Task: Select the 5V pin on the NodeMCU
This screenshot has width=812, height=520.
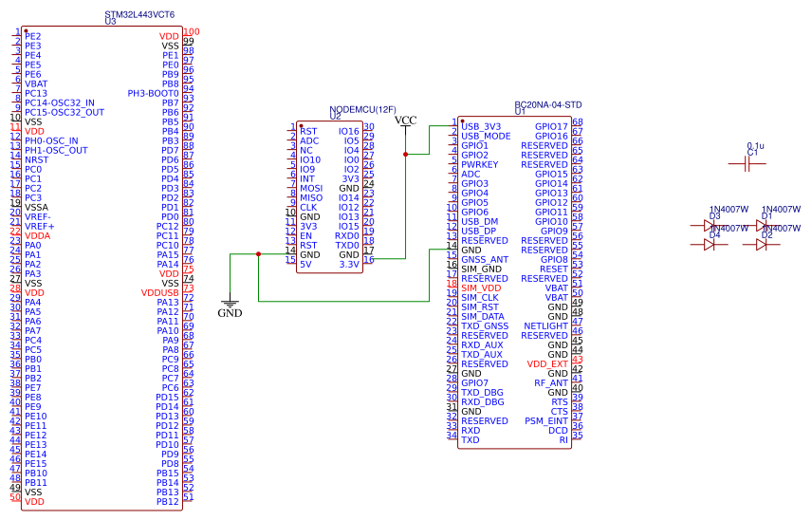Action: [305, 264]
